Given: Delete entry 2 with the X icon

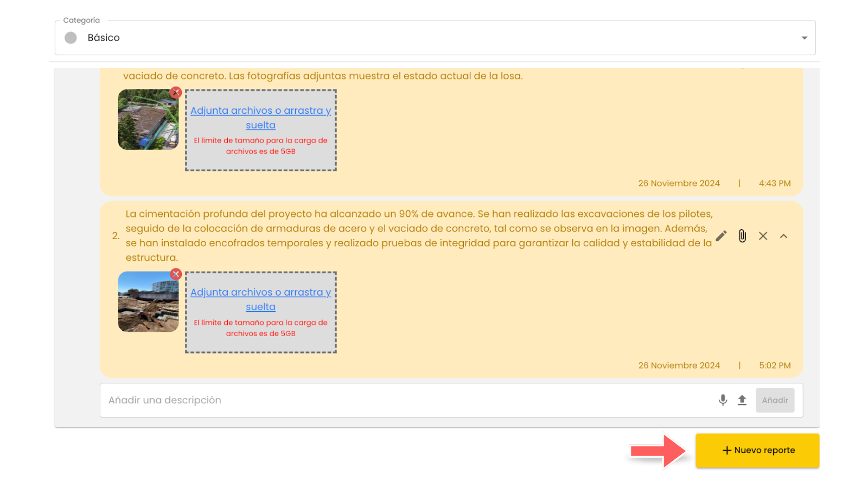Looking at the screenshot, I should pos(763,236).
